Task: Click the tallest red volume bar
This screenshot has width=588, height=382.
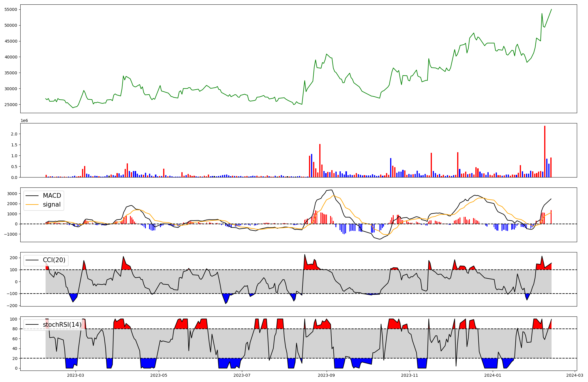Action: (x=545, y=151)
